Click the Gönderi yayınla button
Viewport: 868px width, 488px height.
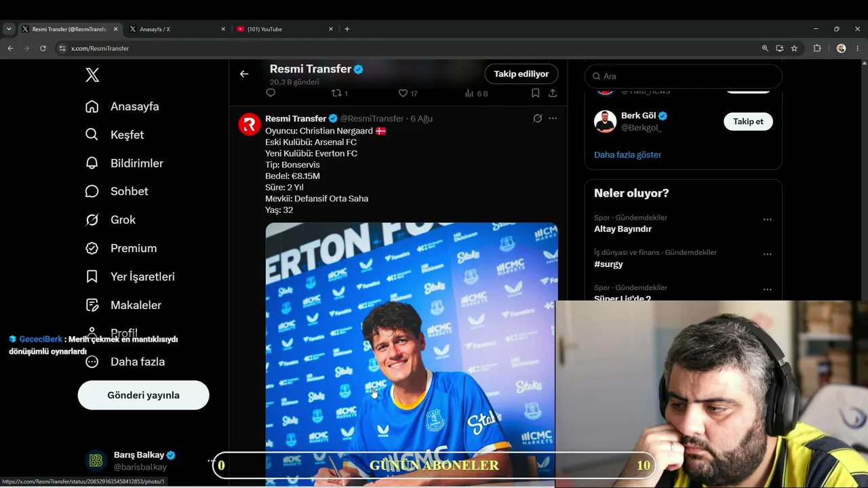(x=143, y=395)
